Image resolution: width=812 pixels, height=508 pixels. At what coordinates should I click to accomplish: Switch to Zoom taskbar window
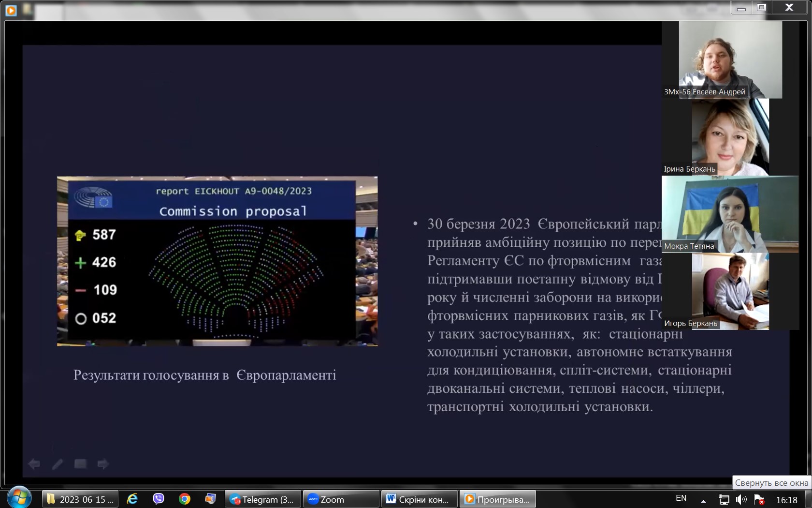(341, 499)
